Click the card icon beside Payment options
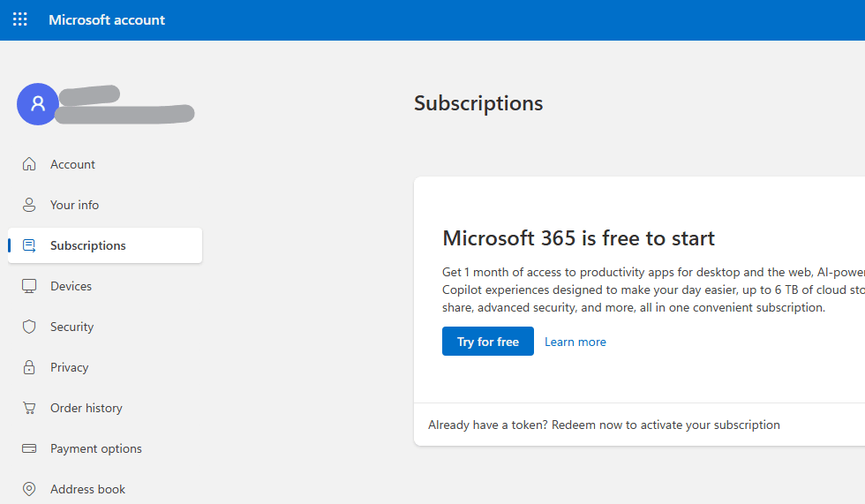This screenshot has width=865, height=504. point(29,449)
